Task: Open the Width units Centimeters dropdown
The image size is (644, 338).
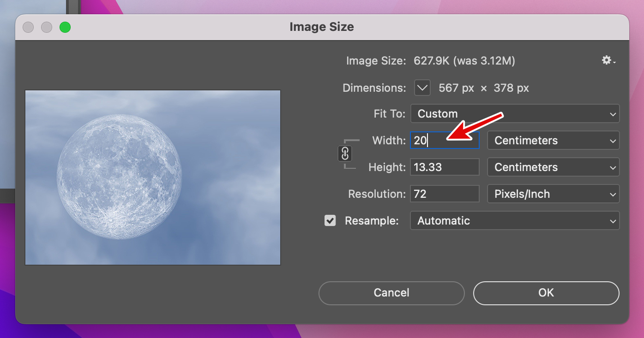Action: click(x=553, y=141)
